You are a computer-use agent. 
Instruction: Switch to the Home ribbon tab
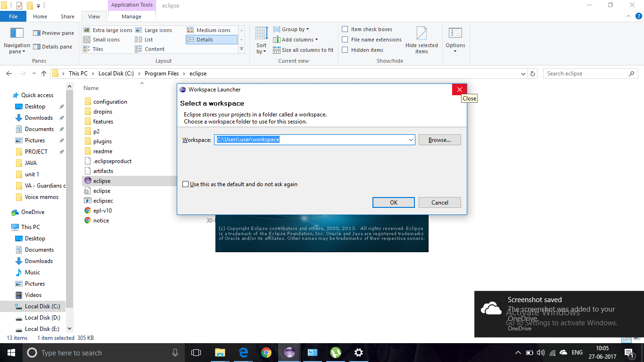(40, 16)
